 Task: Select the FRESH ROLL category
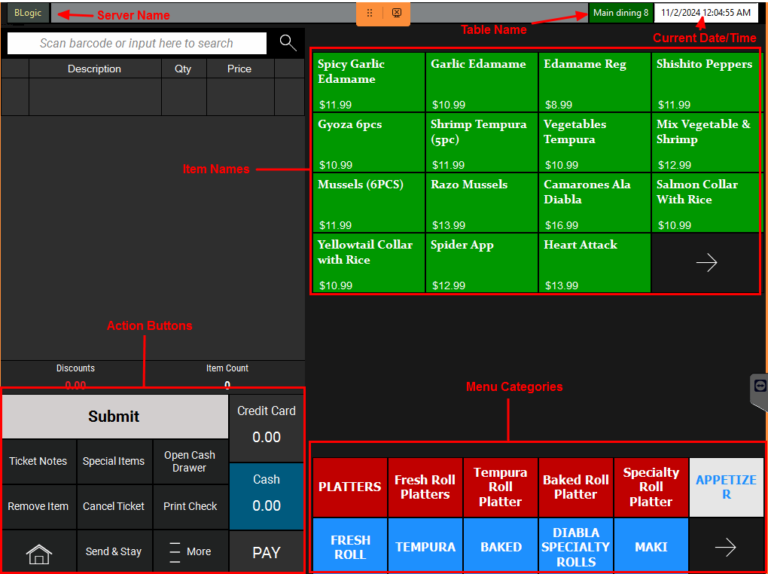click(x=350, y=547)
